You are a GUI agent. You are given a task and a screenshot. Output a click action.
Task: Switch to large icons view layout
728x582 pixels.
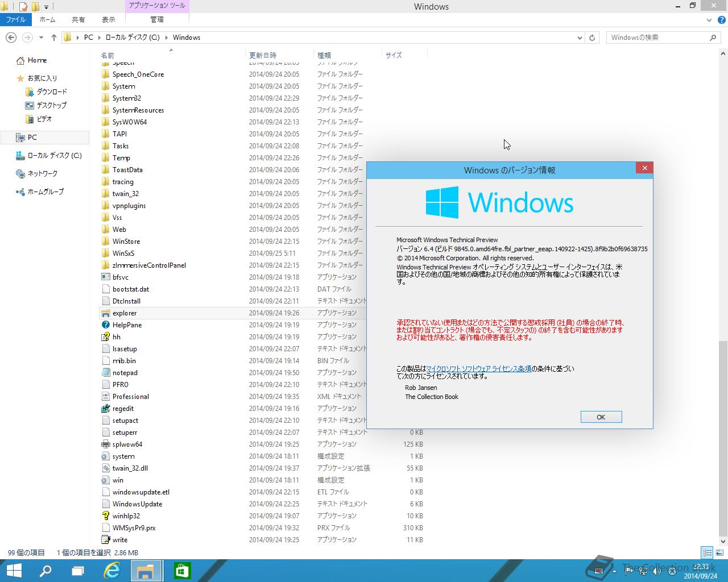click(719, 552)
